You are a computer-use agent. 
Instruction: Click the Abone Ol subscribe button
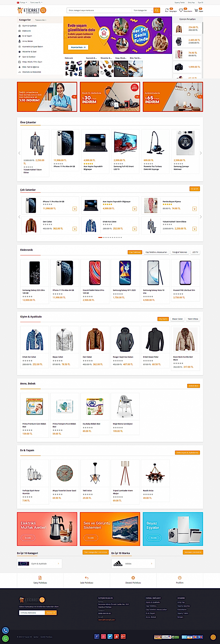click(x=51, y=613)
